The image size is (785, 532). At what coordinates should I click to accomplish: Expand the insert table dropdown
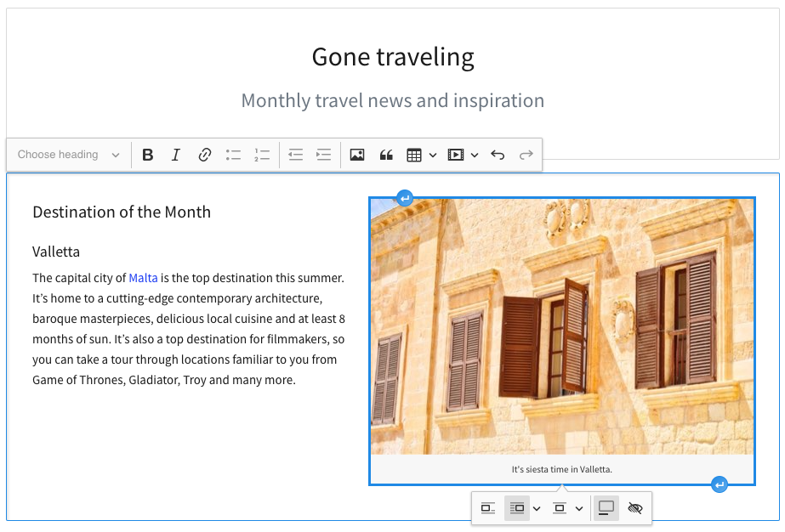pyautogui.click(x=433, y=155)
